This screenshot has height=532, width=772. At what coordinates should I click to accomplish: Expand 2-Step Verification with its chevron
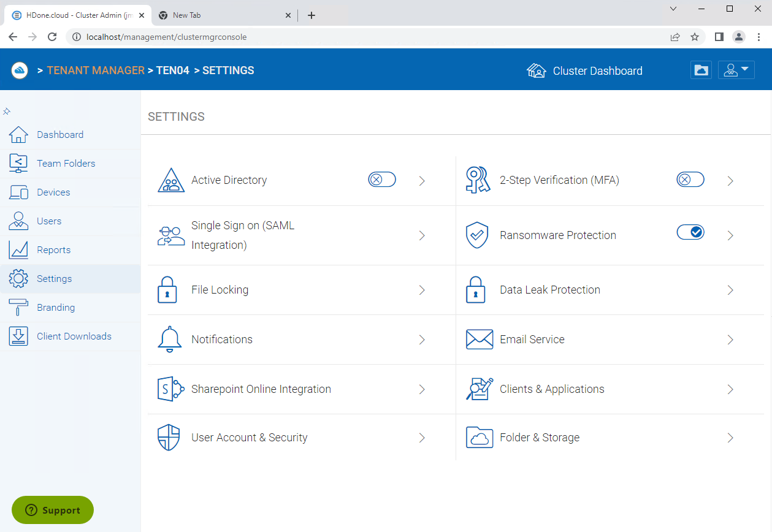(730, 181)
